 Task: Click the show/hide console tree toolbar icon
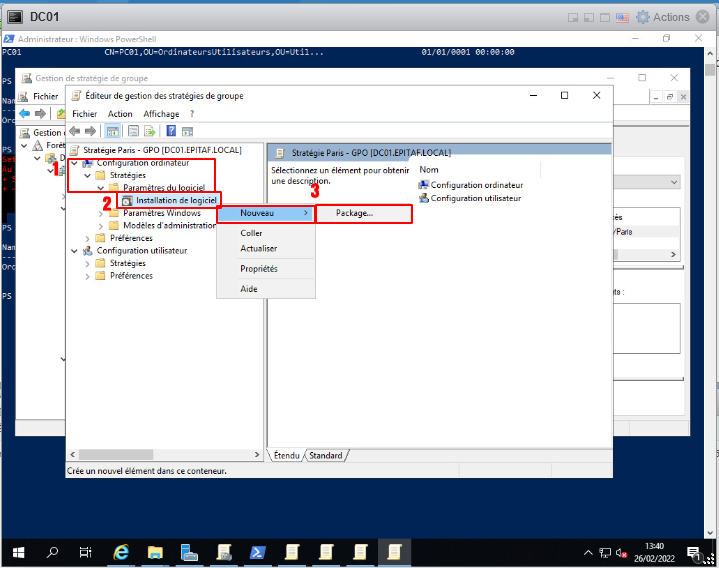(x=112, y=131)
